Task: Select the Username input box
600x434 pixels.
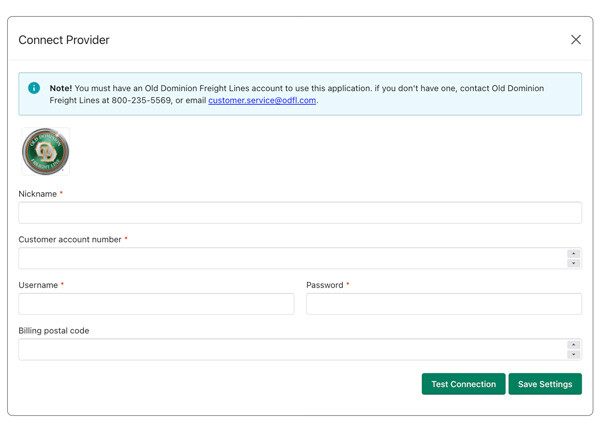Action: 156,304
